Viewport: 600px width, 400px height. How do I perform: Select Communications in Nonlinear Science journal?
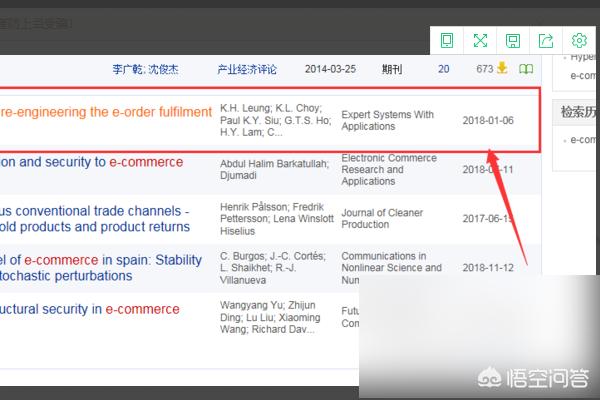click(x=391, y=268)
